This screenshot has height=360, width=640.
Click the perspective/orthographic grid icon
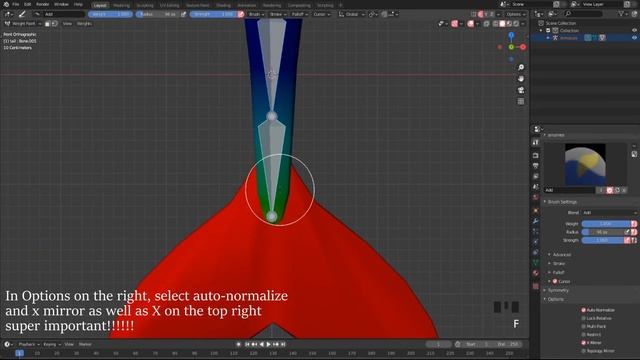(x=521, y=101)
